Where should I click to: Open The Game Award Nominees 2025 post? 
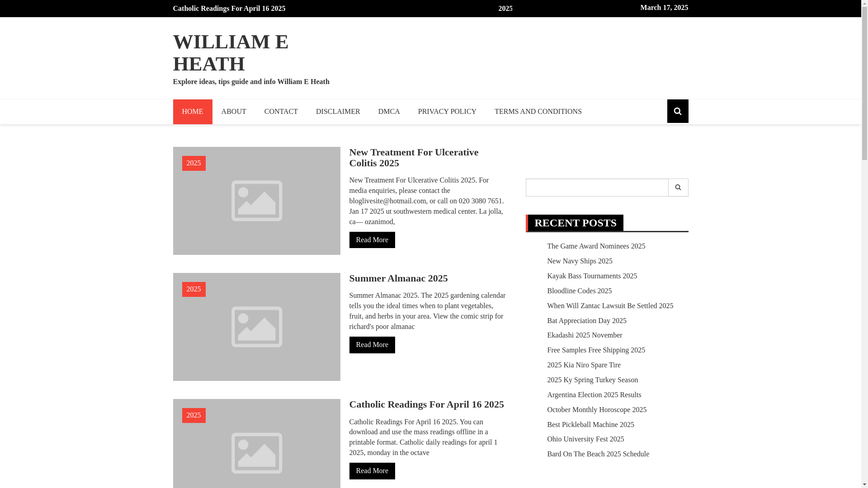pyautogui.click(x=596, y=246)
